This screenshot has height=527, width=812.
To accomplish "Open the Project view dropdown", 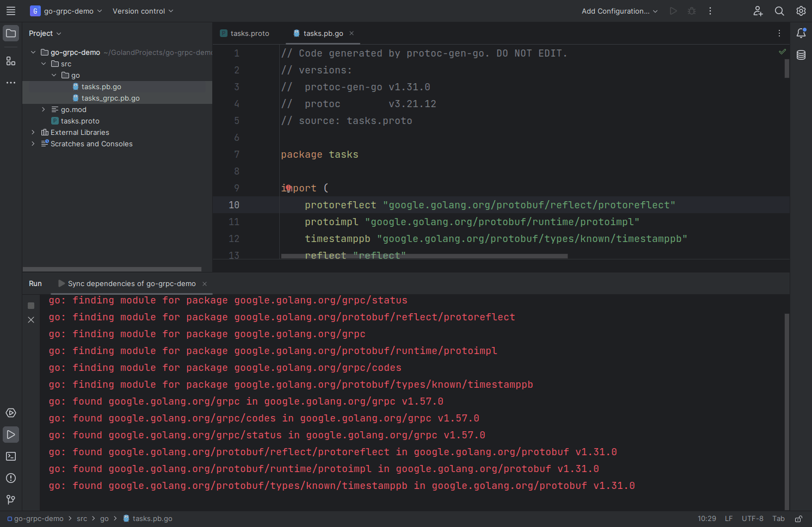I will tap(45, 33).
